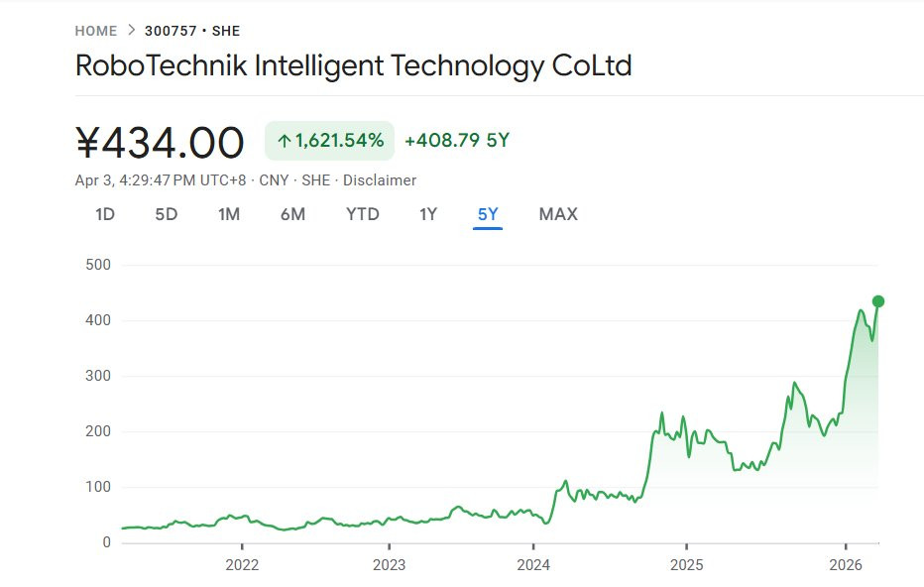Click the ¥434.00 price value

[x=160, y=143]
